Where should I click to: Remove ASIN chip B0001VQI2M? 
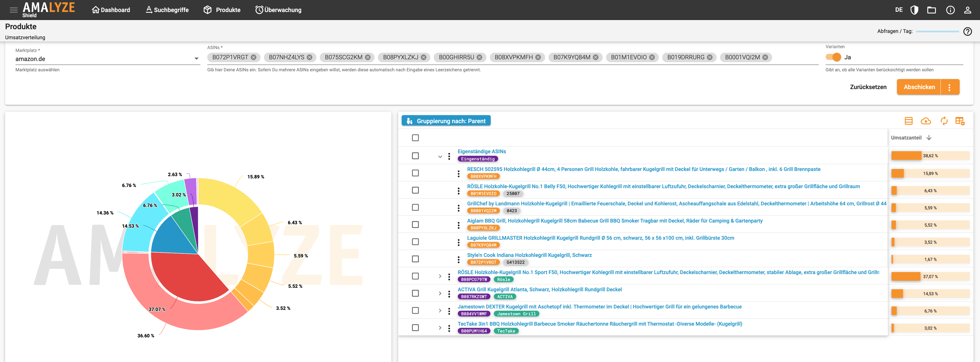tap(765, 58)
